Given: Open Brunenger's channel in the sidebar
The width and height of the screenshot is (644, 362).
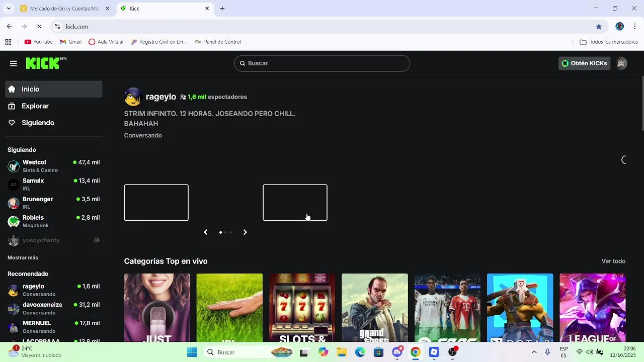Looking at the screenshot, I should click(54, 203).
